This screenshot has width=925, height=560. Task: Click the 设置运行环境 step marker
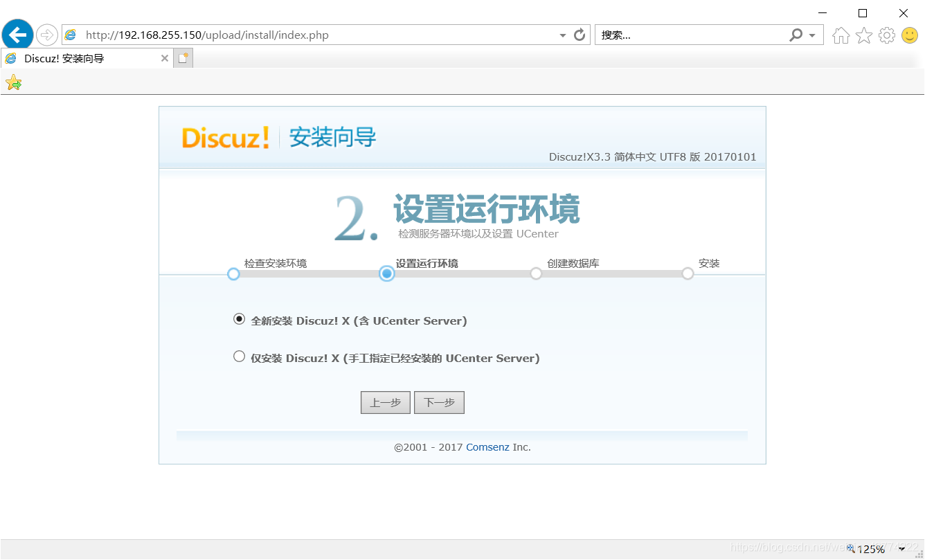[387, 274]
